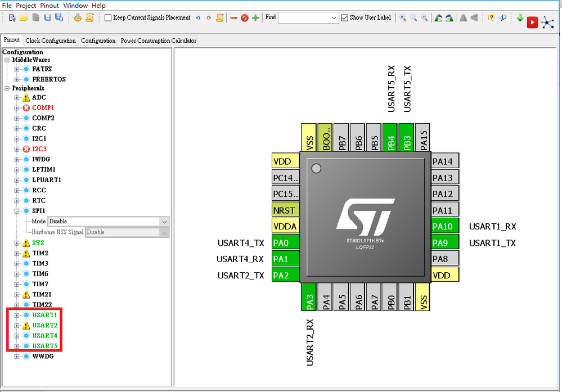Open the File menu

click(7, 6)
